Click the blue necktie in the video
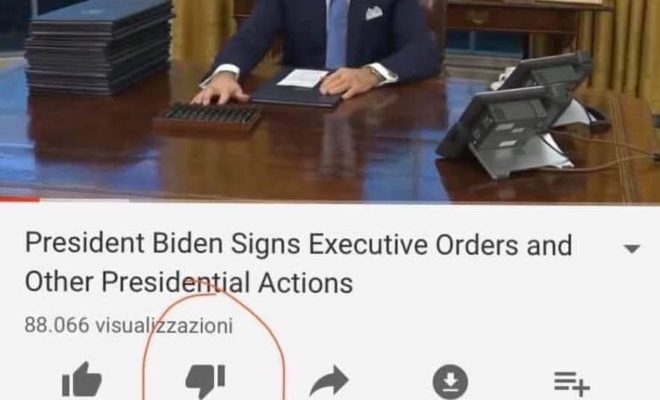Viewport: 660px width, 400px height. click(337, 34)
